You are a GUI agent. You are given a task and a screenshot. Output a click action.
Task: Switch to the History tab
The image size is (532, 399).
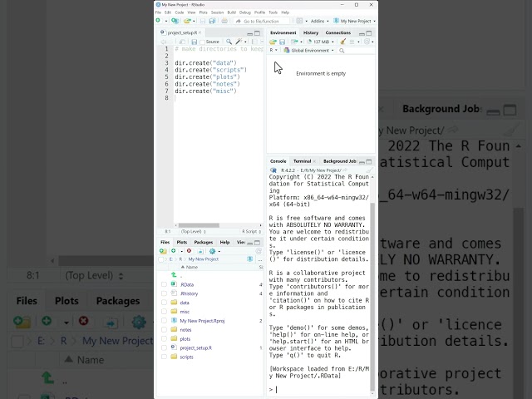[311, 33]
